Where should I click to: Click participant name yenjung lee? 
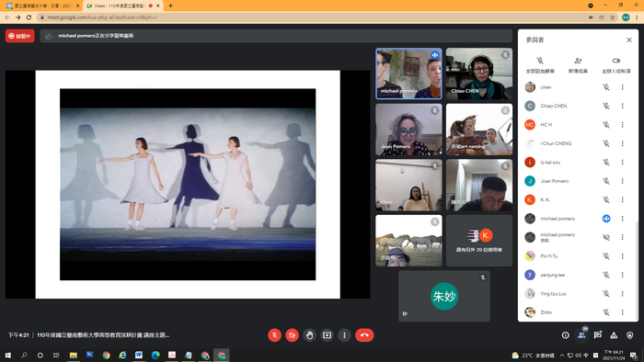pos(552,275)
